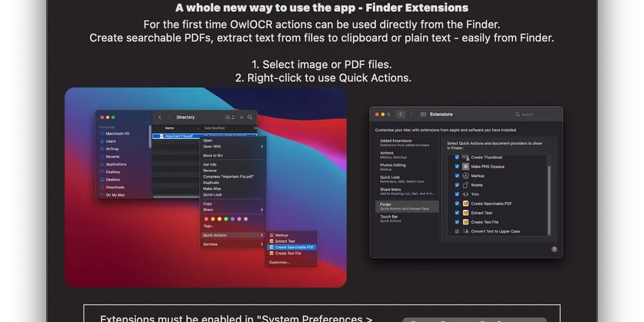The height and width of the screenshot is (322, 644).
Task: Select Photos Editing in Extensions sidebar
Action: tap(407, 167)
